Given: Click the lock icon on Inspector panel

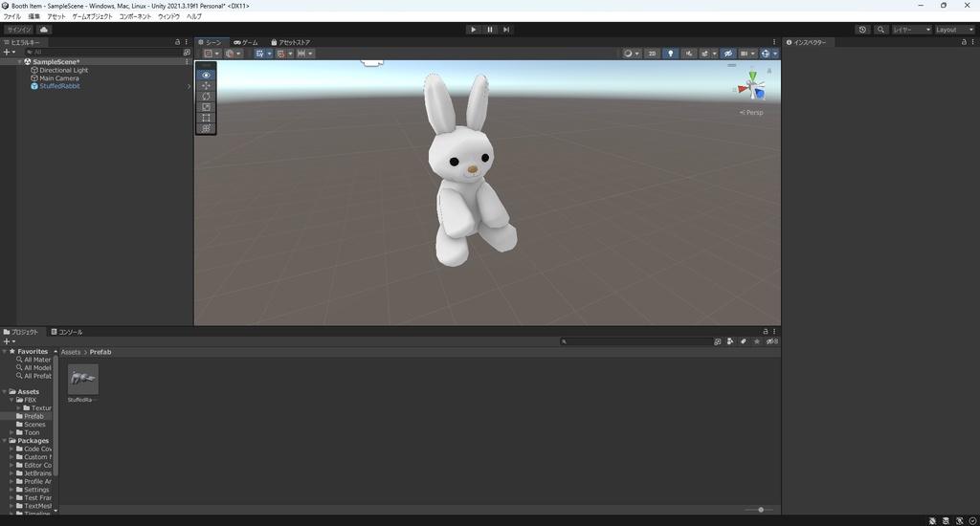Looking at the screenshot, I should 964,42.
